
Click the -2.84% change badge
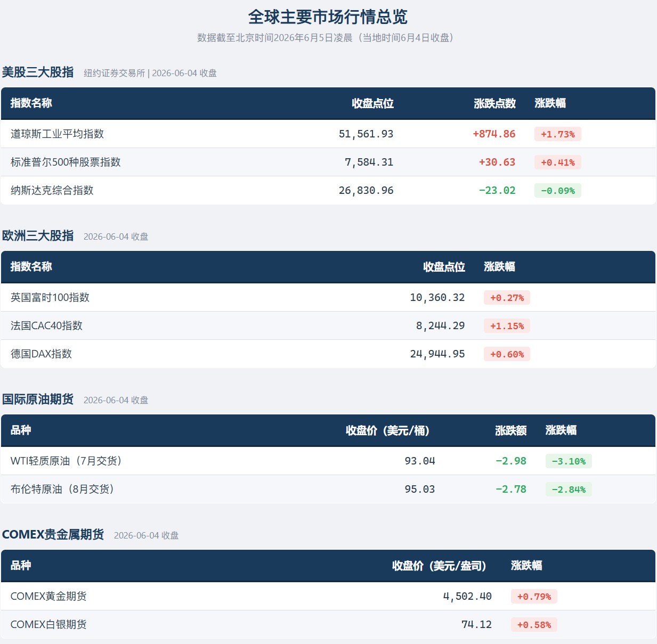569,490
